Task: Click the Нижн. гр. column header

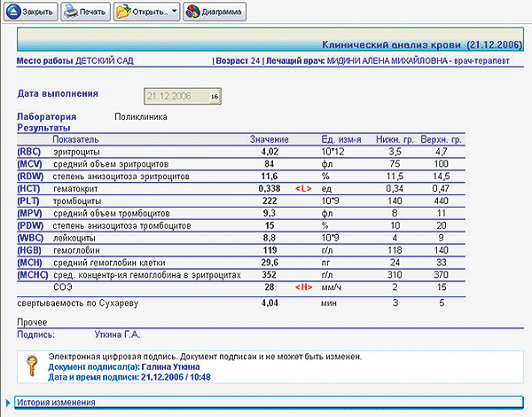Action: coord(395,139)
